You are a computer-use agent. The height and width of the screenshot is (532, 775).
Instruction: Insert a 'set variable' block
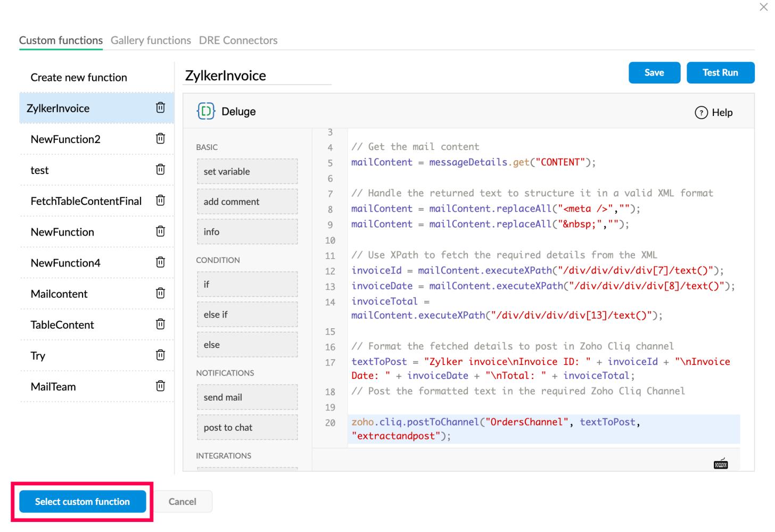tap(247, 171)
